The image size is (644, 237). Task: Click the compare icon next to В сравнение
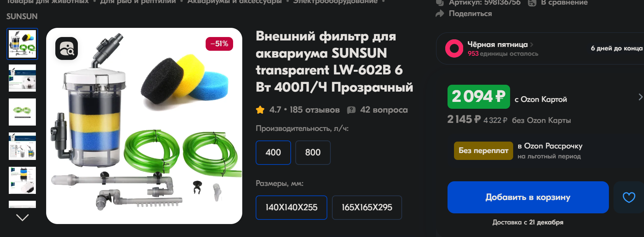pyautogui.click(x=532, y=3)
